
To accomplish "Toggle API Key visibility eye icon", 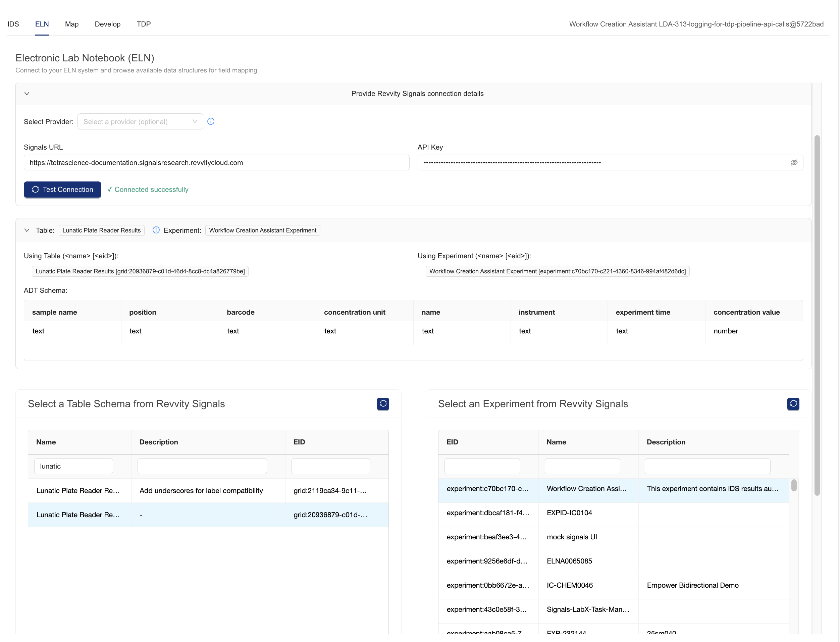I will 793,163.
